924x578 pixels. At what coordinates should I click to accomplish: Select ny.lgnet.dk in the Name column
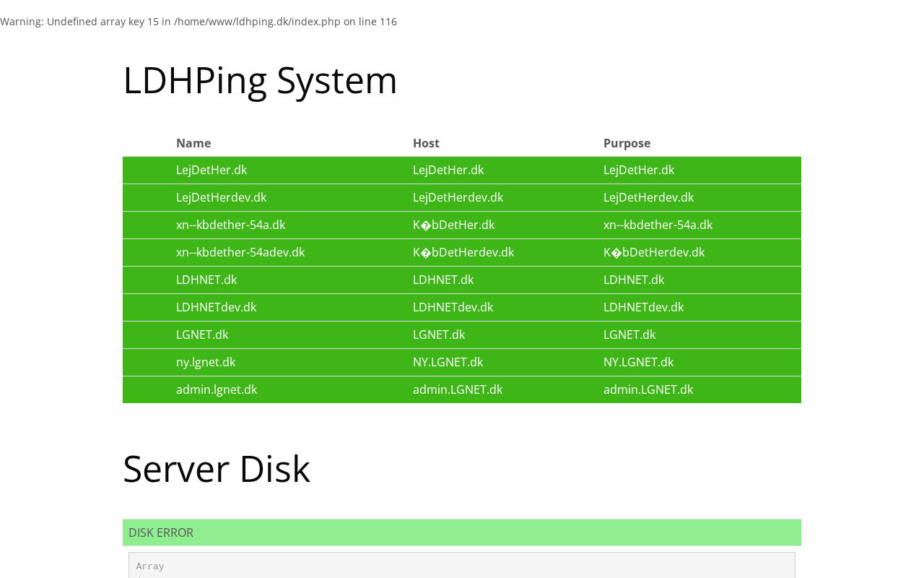click(206, 363)
